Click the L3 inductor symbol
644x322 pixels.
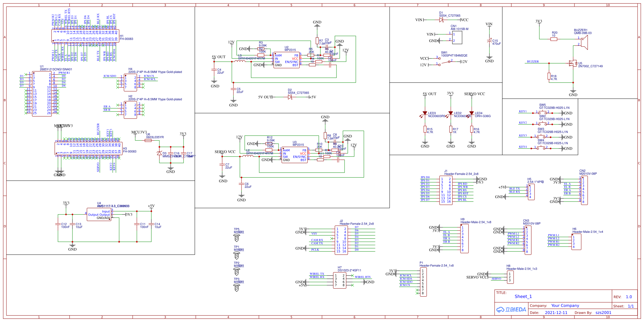[240, 61]
